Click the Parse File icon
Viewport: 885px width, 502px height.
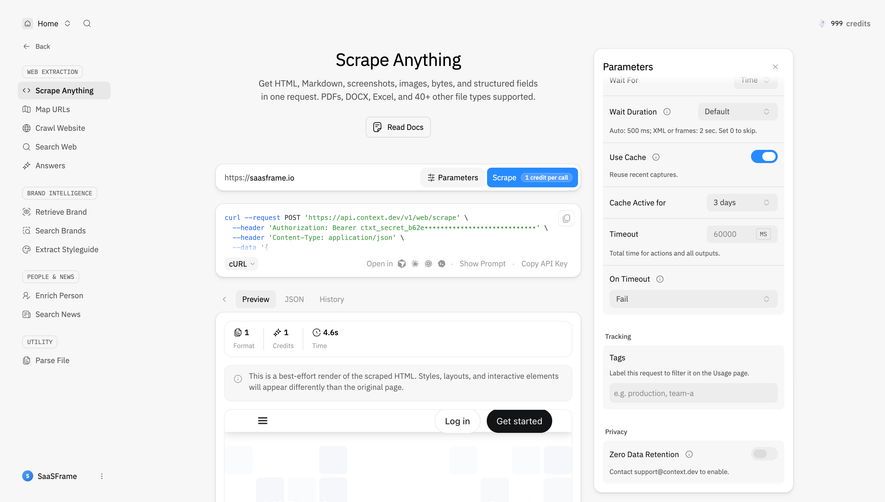click(27, 360)
